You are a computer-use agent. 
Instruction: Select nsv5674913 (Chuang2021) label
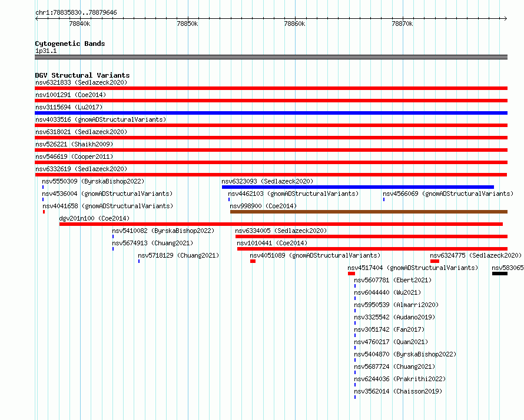152,243
